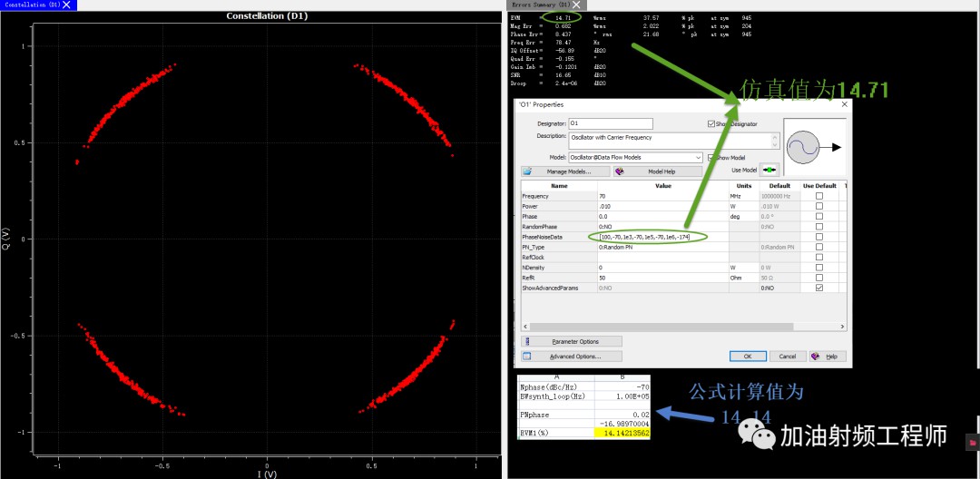Click the Use Model green connector icon
980x479 pixels.
click(x=769, y=171)
